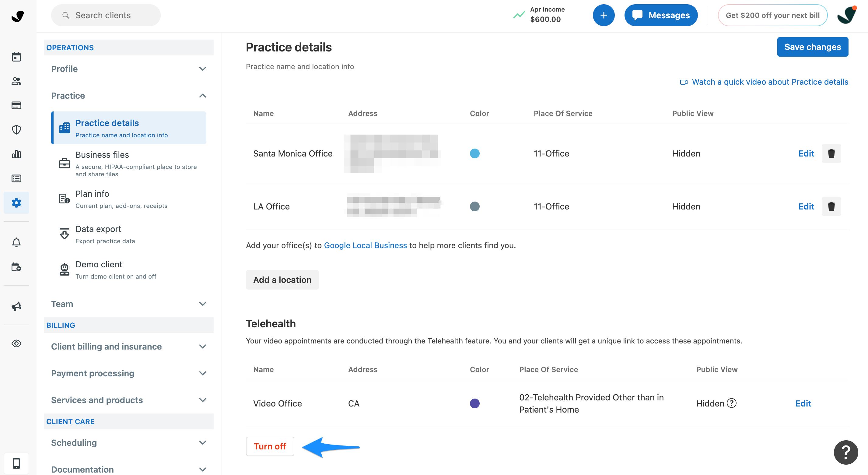Image resolution: width=868 pixels, height=475 pixels.
Task: Click the insurance shield icon
Action: [x=16, y=130]
